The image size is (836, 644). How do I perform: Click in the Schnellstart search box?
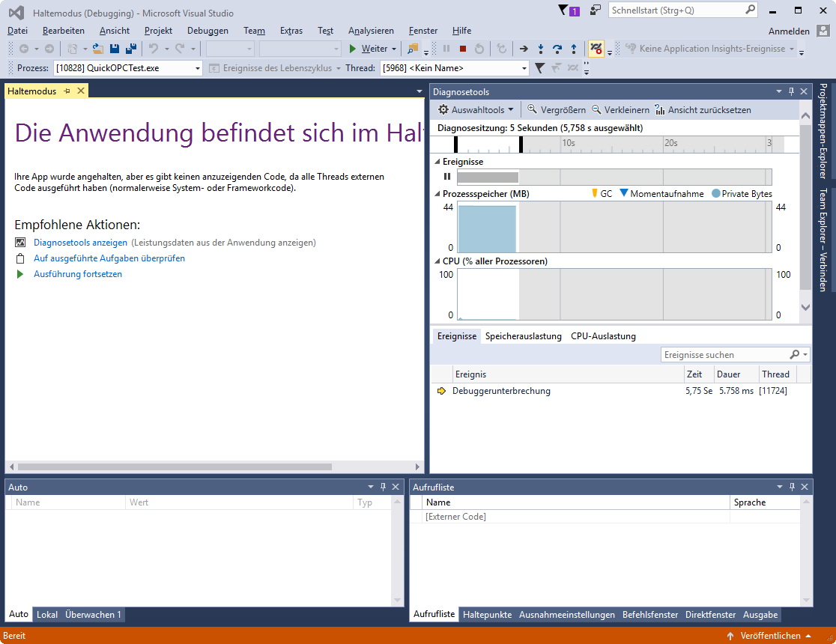point(676,10)
